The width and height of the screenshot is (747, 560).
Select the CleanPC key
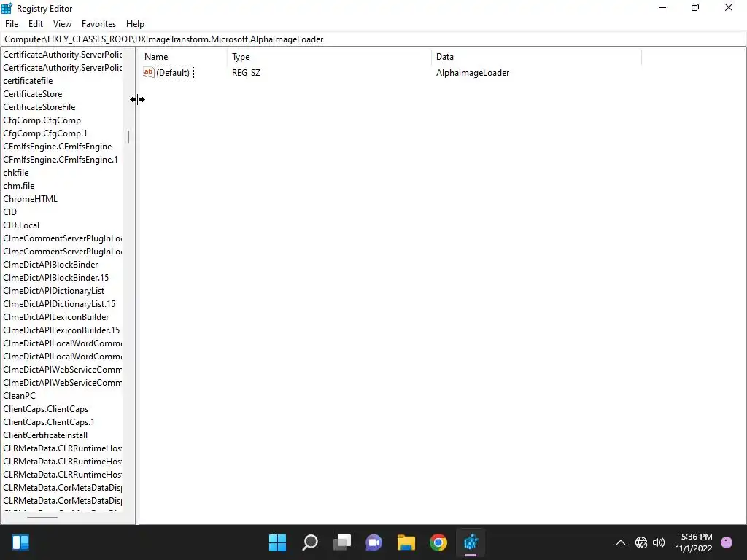coord(19,396)
